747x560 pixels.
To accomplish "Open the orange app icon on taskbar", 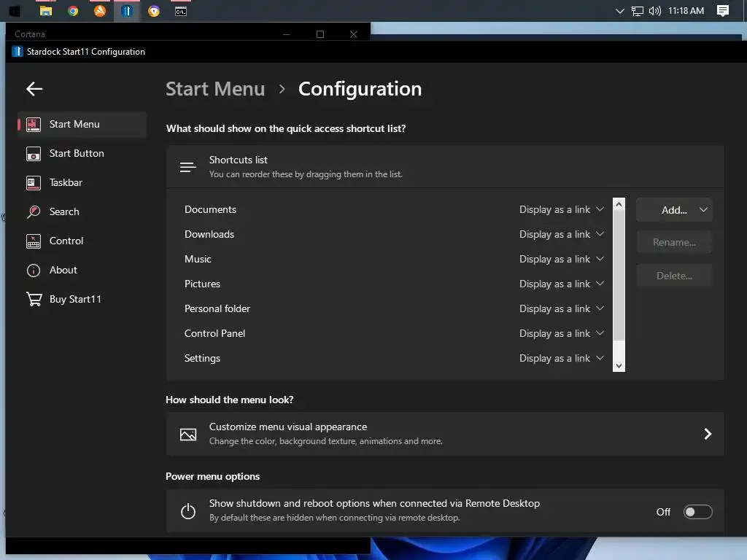I will pos(100,11).
